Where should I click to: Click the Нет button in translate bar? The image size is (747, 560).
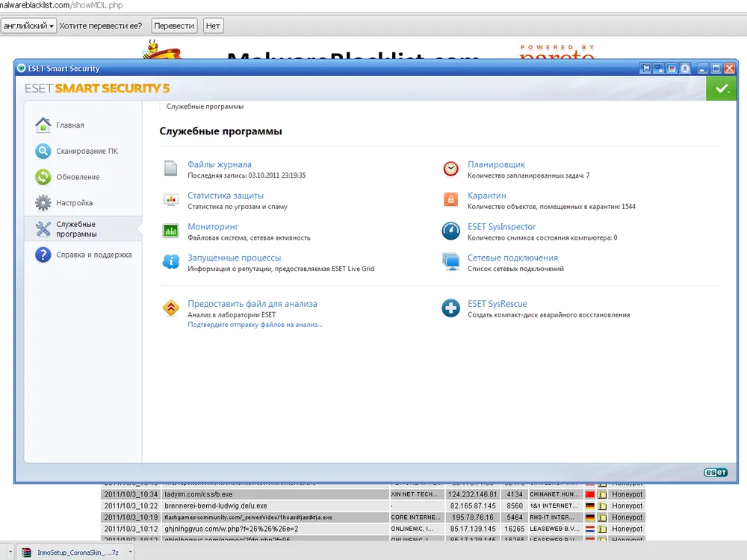213,25
